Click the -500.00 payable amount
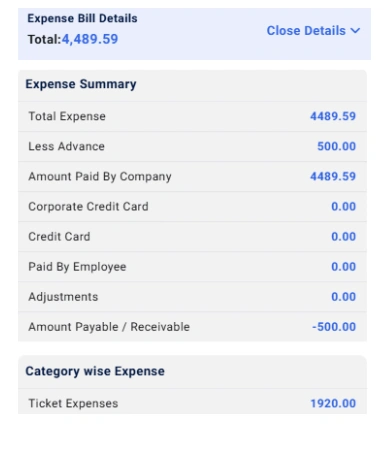This screenshot has width=390, height=454. (334, 327)
